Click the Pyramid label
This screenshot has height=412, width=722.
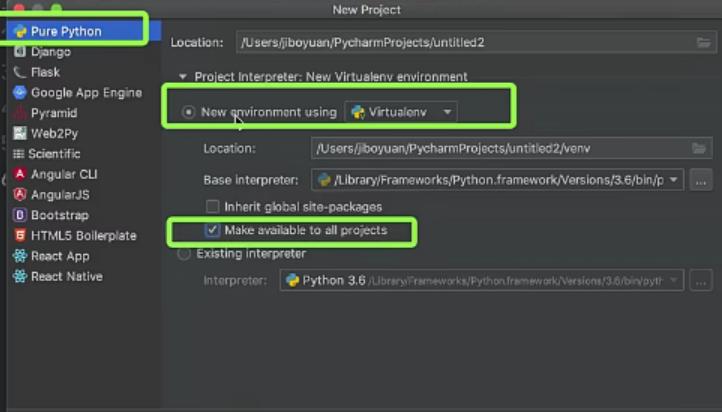pos(54,113)
